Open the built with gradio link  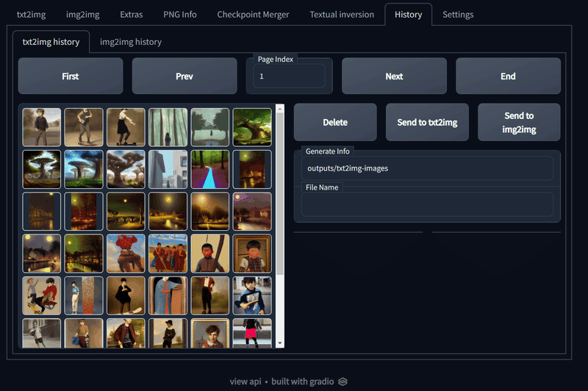(303, 381)
